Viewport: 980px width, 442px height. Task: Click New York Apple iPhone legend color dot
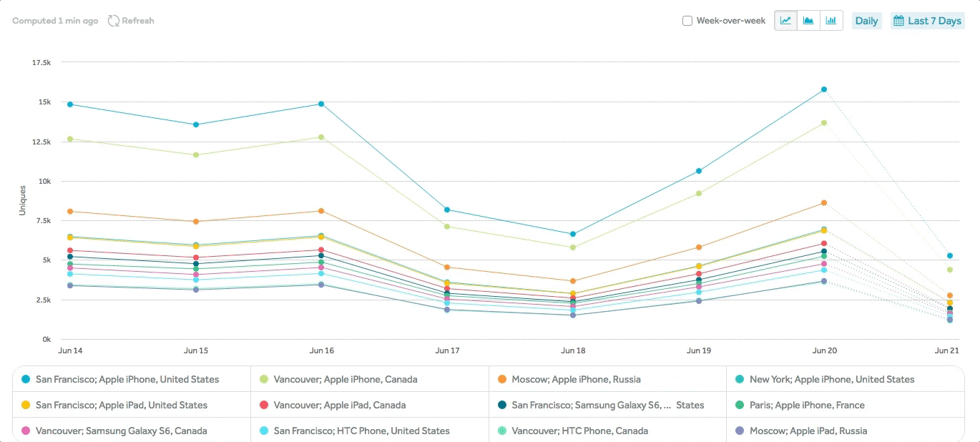tap(740, 379)
